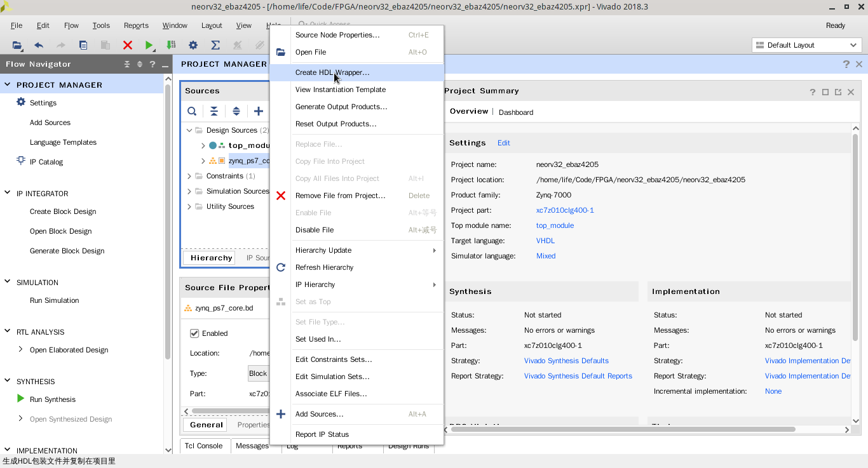Click the red X delete toolbar icon
The height and width of the screenshot is (468, 868).
128,45
